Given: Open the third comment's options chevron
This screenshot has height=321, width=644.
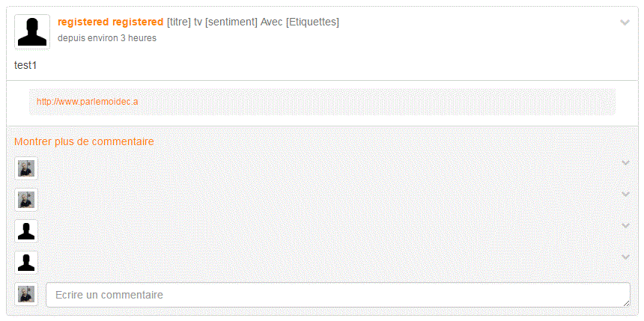Looking at the screenshot, I should point(625,225).
